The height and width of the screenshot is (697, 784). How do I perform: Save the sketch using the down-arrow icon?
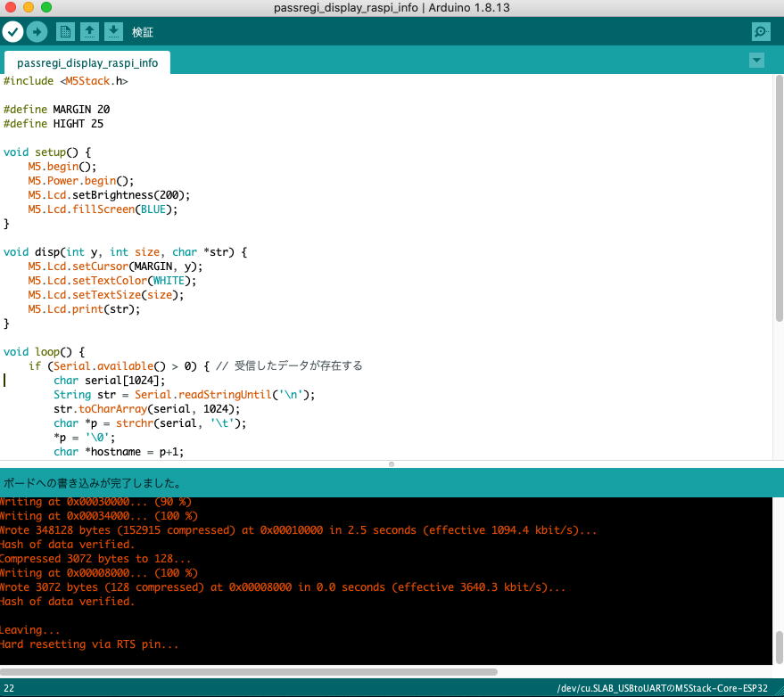[113, 32]
